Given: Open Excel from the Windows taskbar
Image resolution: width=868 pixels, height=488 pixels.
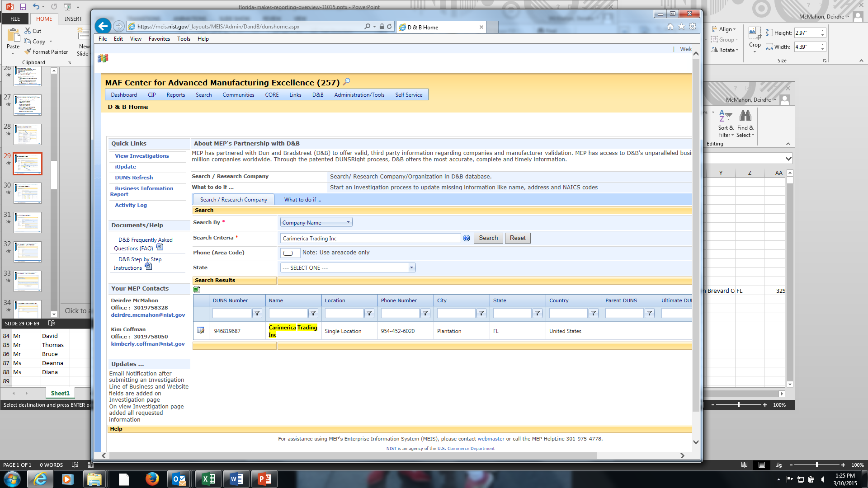Looking at the screenshot, I should (208, 479).
